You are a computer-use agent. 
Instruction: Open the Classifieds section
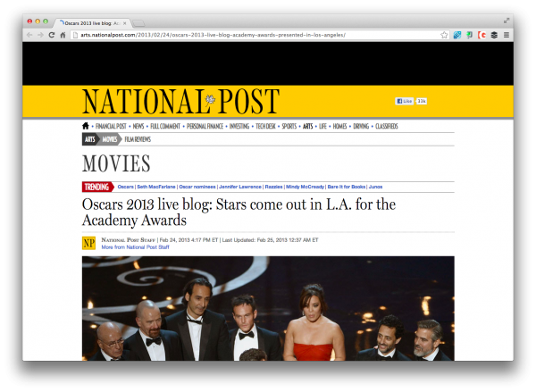click(x=387, y=126)
